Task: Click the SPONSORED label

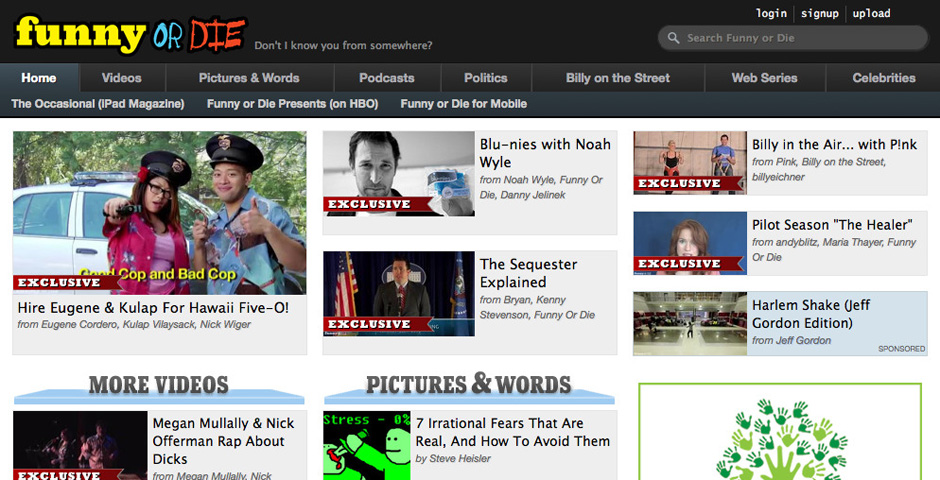Action: tap(902, 349)
